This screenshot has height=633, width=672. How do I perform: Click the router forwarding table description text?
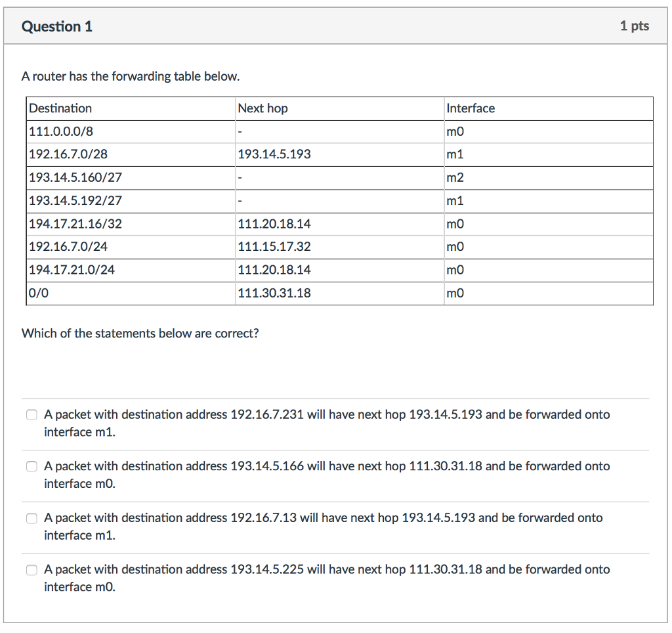pyautogui.click(x=131, y=76)
